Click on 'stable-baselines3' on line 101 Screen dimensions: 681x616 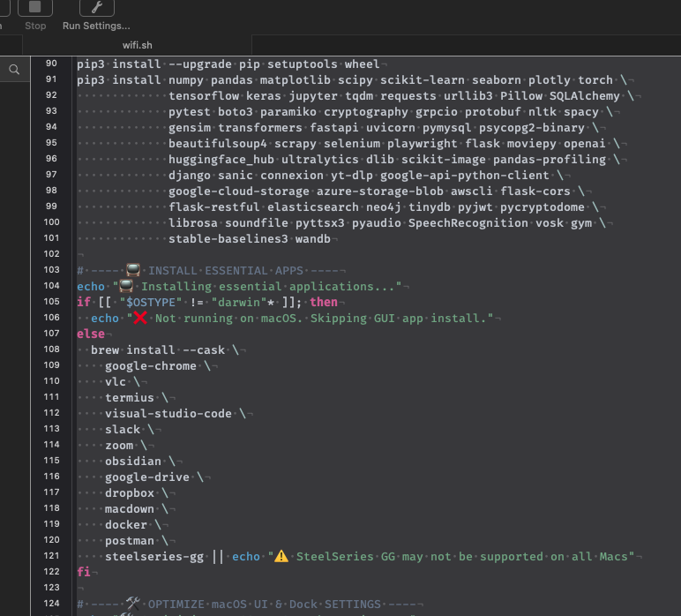[228, 239]
